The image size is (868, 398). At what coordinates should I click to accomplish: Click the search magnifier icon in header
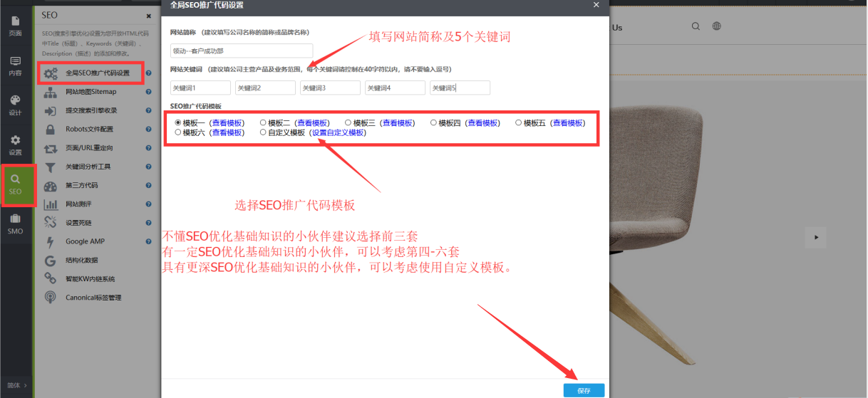tap(696, 26)
